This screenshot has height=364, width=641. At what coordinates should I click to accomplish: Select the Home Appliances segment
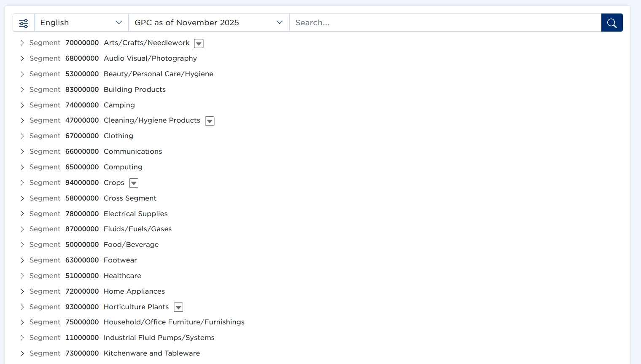[134, 291]
